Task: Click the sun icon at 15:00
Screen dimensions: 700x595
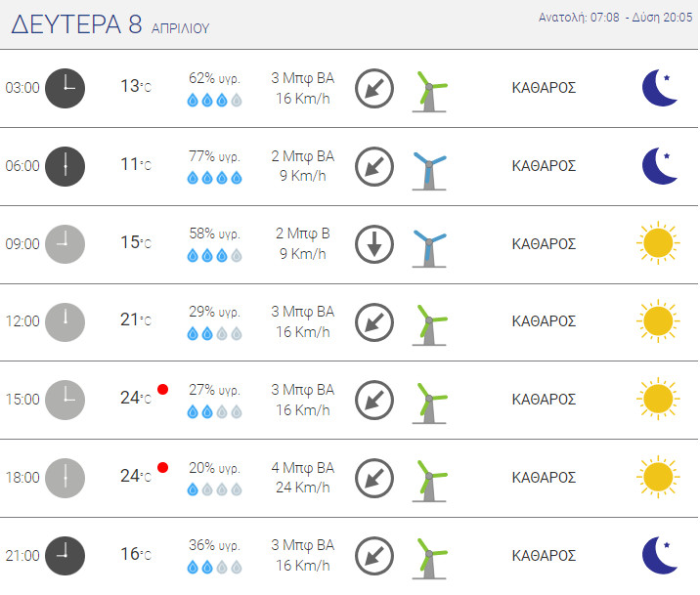Action: [x=657, y=398]
